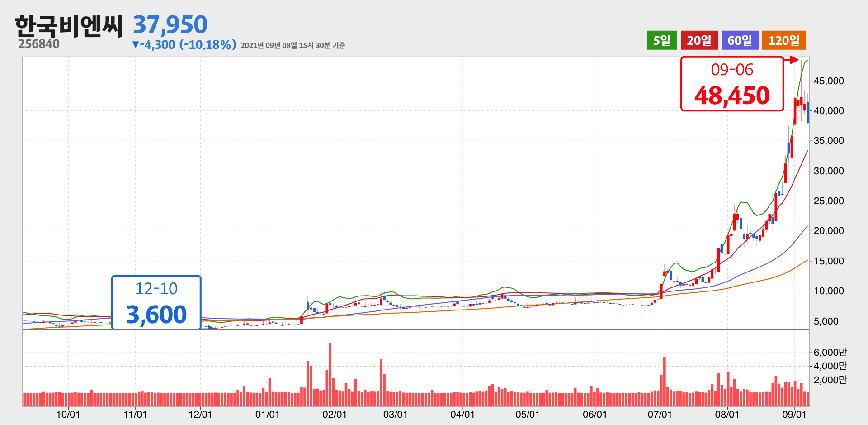Click the purple 60일 moving average legend

pos(740,40)
